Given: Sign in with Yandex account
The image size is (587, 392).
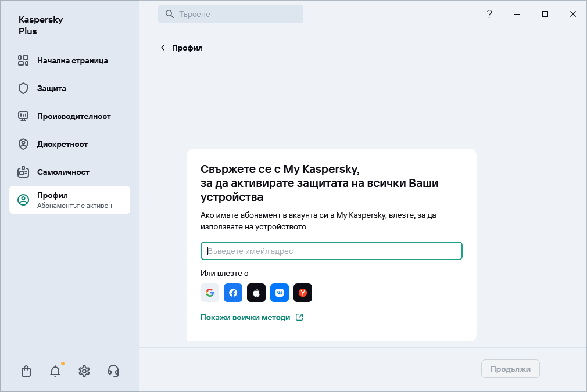Looking at the screenshot, I should 303,293.
